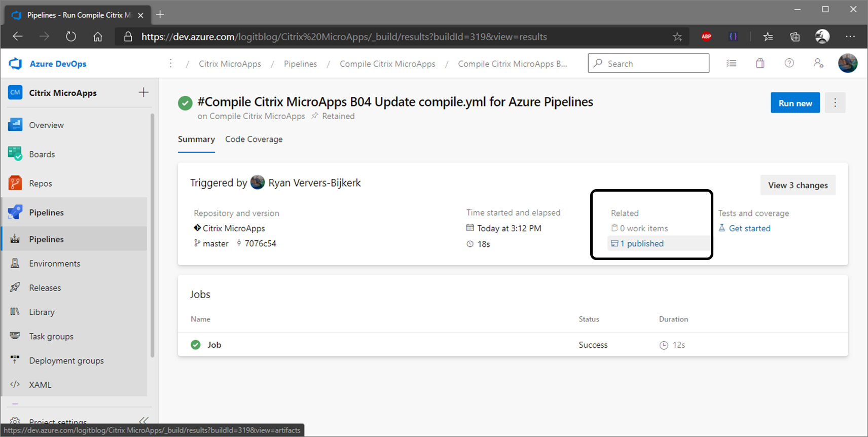Open the Task groups icon
This screenshot has width=868, height=437.
(15, 336)
